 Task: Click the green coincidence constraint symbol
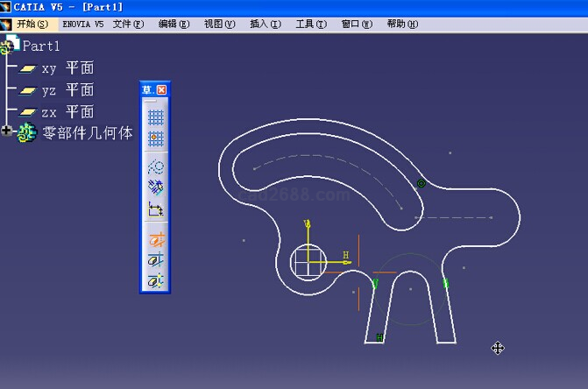[x=422, y=183]
